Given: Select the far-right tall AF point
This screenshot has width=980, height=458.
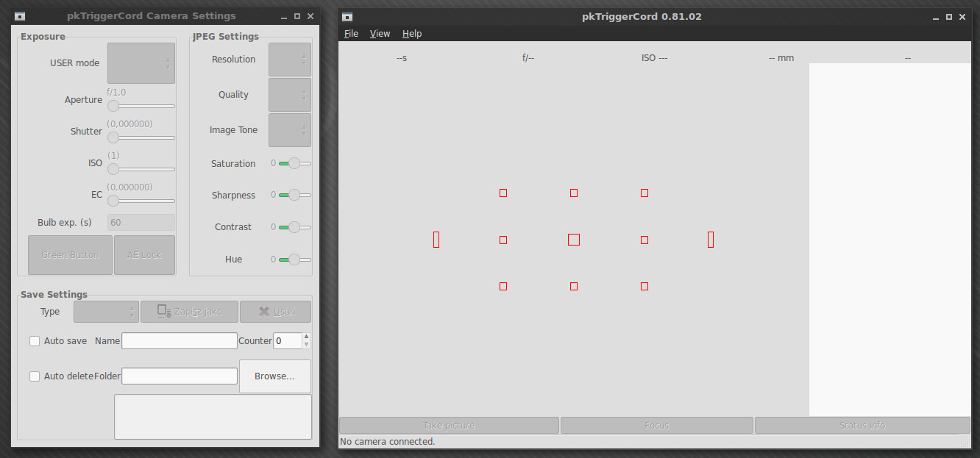Looking at the screenshot, I should [x=711, y=240].
